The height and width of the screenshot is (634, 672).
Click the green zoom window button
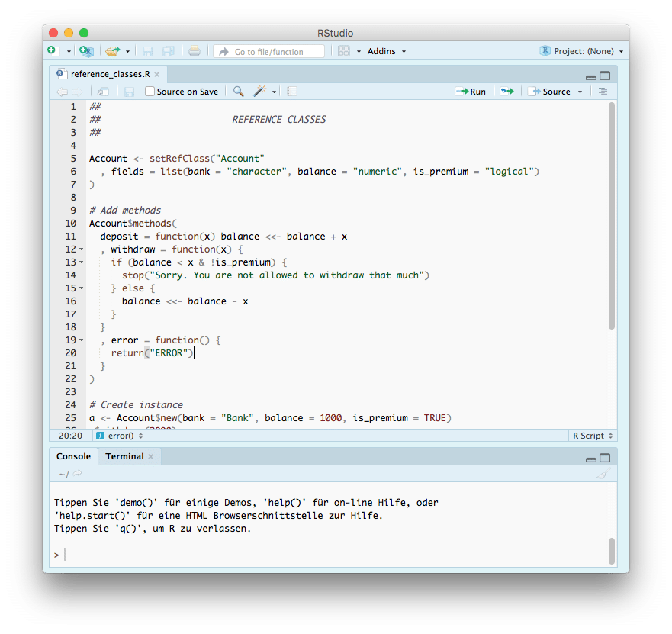(84, 33)
